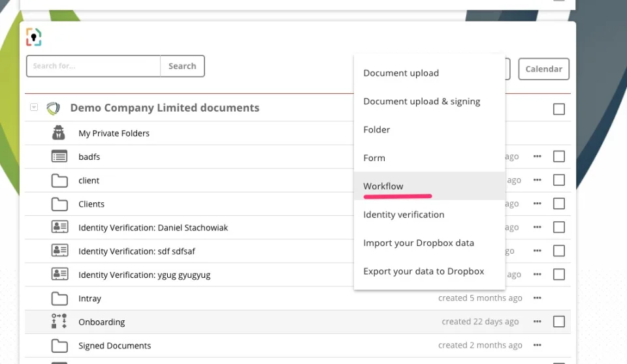Click the Demo Company Limited logo icon
Image resolution: width=627 pixels, height=364 pixels.
pyautogui.click(x=53, y=108)
